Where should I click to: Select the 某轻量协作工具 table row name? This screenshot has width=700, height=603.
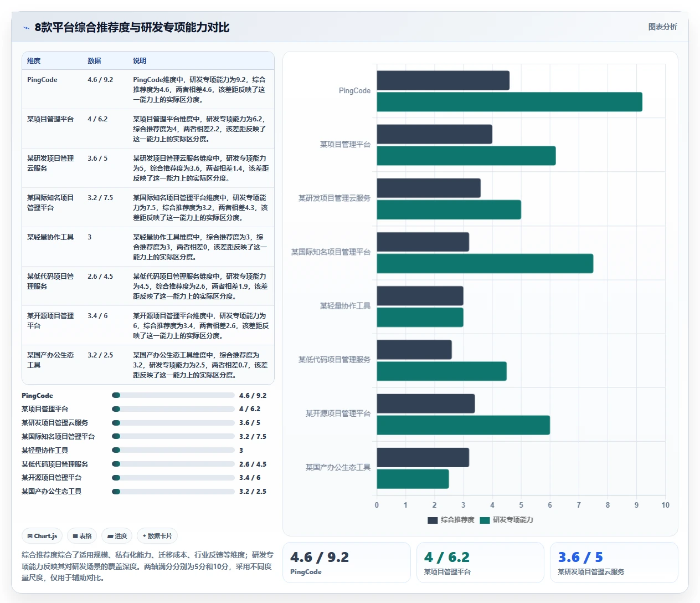tap(50, 237)
